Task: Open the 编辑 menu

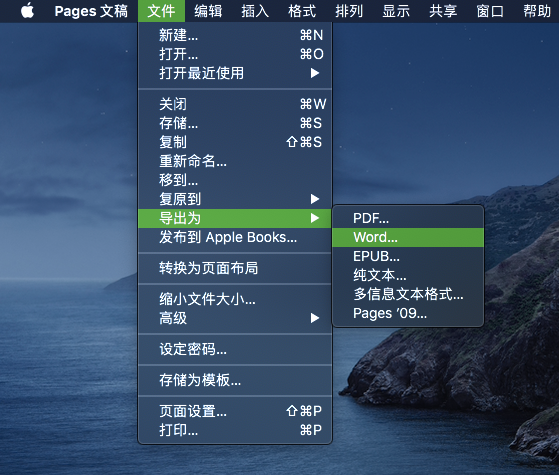Action: coord(208,11)
